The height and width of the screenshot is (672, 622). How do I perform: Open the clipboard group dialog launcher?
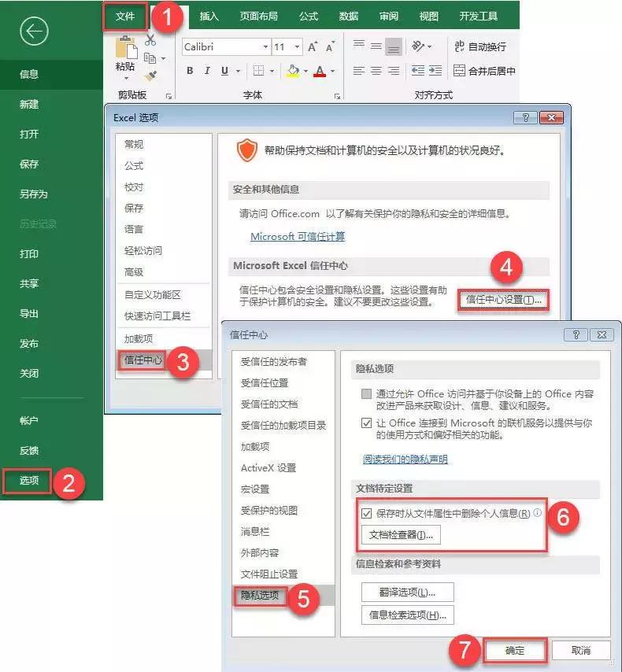pos(169,96)
